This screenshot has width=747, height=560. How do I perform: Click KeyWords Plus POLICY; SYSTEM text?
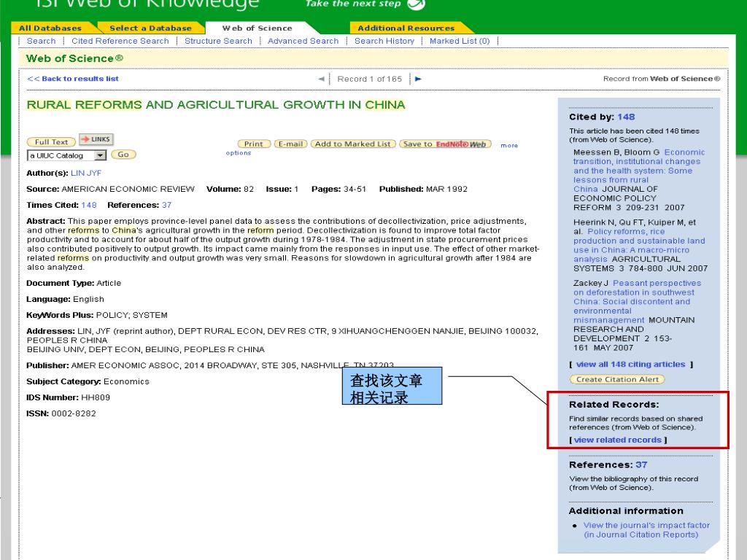click(x=97, y=315)
